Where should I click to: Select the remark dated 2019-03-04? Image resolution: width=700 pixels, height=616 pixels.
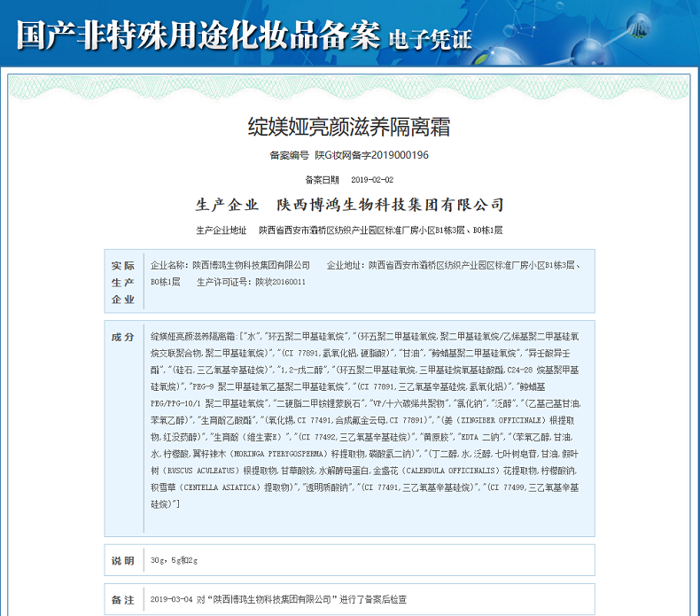tap(278, 600)
